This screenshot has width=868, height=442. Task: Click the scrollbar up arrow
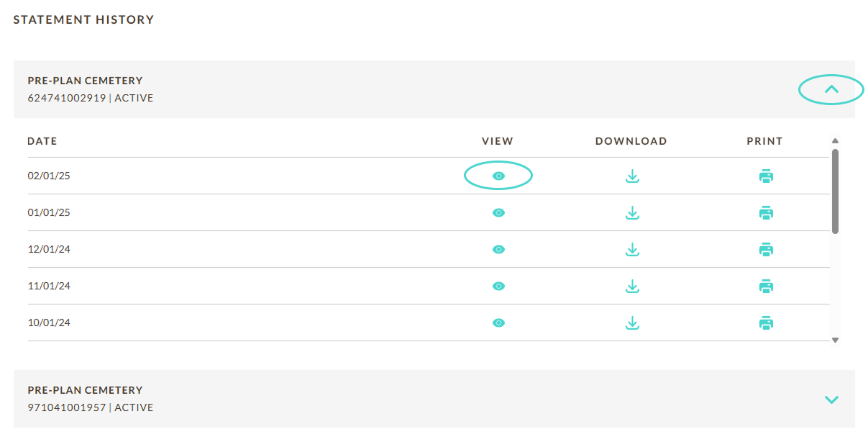[x=835, y=141]
